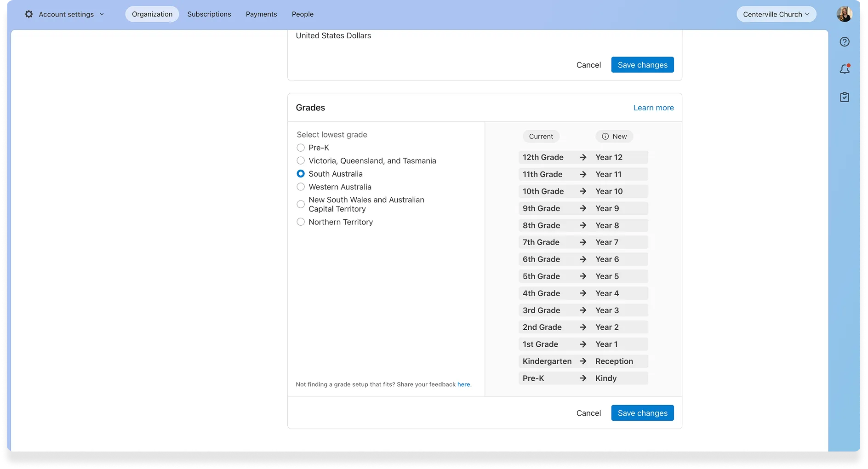Open the People tab
Image resolution: width=868 pixels, height=469 pixels.
click(303, 14)
